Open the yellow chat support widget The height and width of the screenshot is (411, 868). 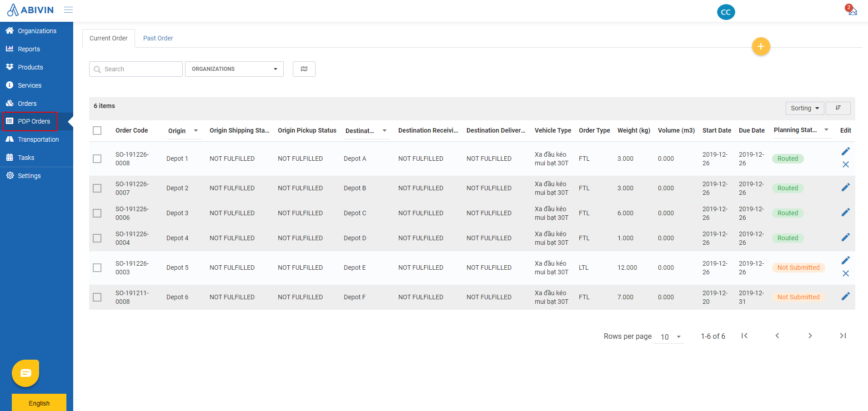point(25,373)
